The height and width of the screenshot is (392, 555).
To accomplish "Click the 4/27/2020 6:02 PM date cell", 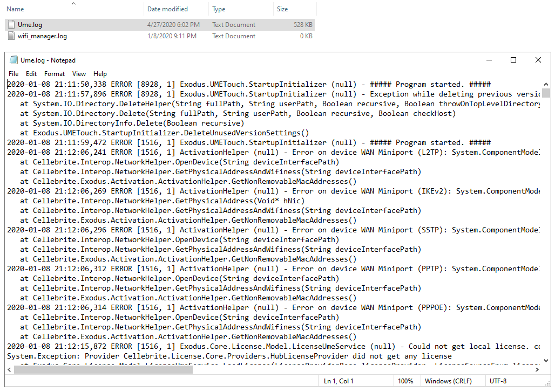I will pyautogui.click(x=173, y=25).
